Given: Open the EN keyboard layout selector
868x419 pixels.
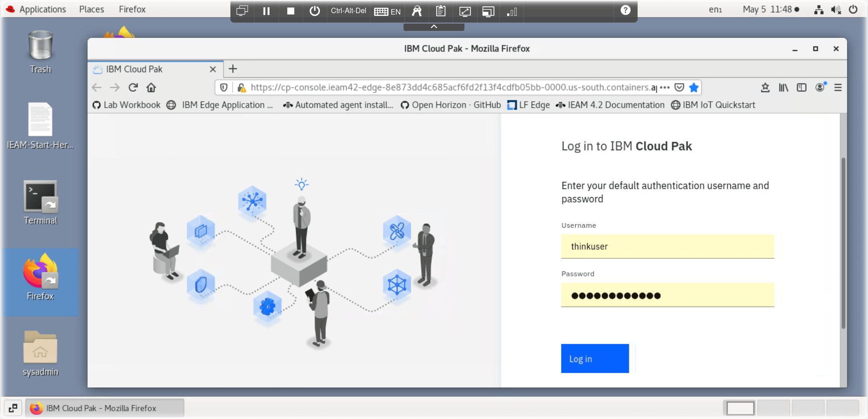Looking at the screenshot, I should pos(387,11).
